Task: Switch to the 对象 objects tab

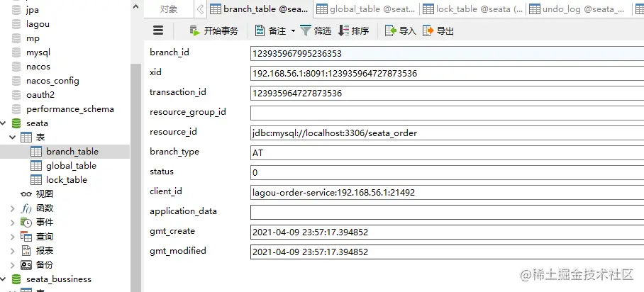Action: tap(169, 9)
